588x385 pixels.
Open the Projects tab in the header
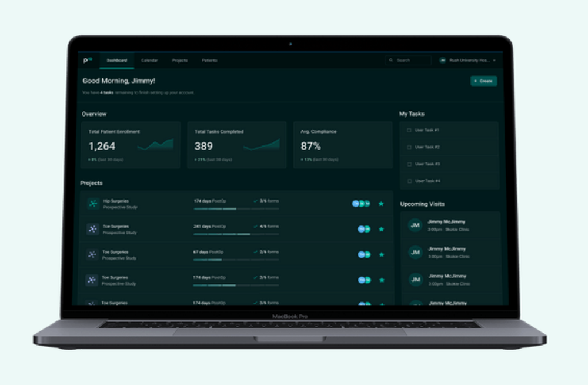tap(179, 61)
